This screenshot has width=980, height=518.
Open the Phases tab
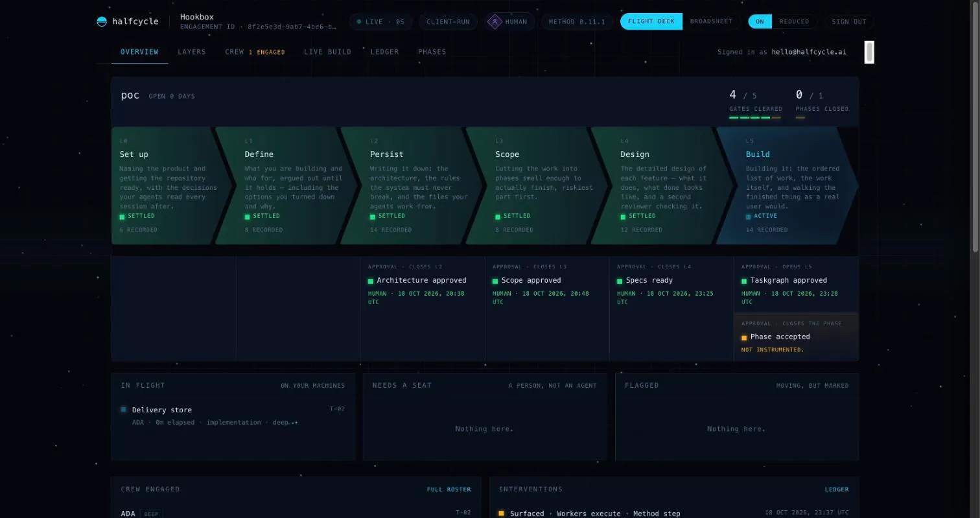pyautogui.click(x=432, y=52)
